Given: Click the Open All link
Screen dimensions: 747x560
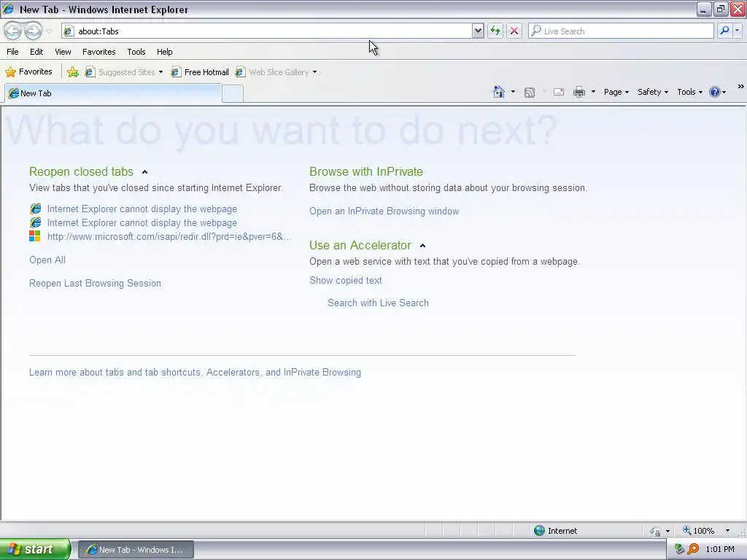Looking at the screenshot, I should [47, 260].
